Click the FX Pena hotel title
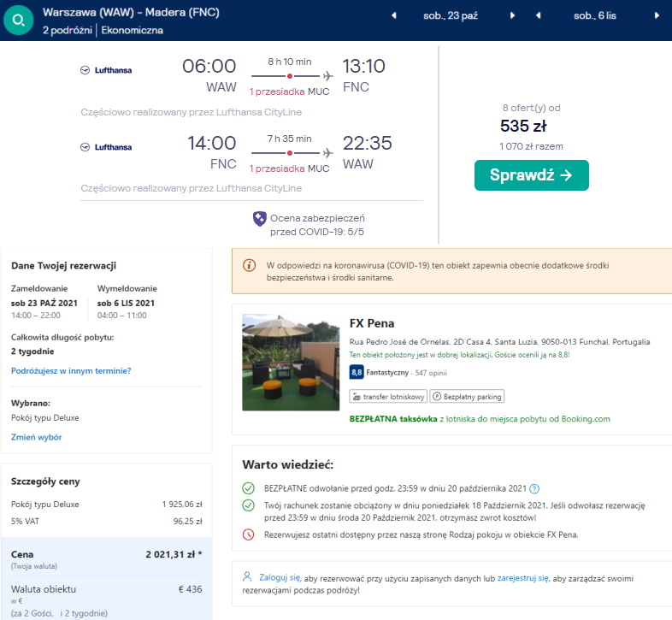The height and width of the screenshot is (620, 672). [372, 323]
